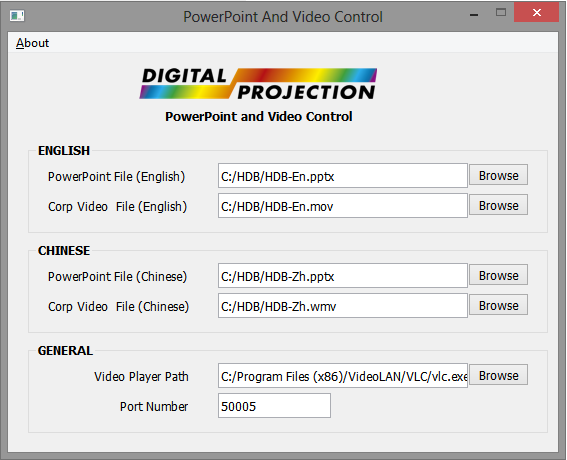This screenshot has width=567, height=460.
Task: Click the 'PowerPoint File (English)' label
Action: pyautogui.click(x=116, y=176)
